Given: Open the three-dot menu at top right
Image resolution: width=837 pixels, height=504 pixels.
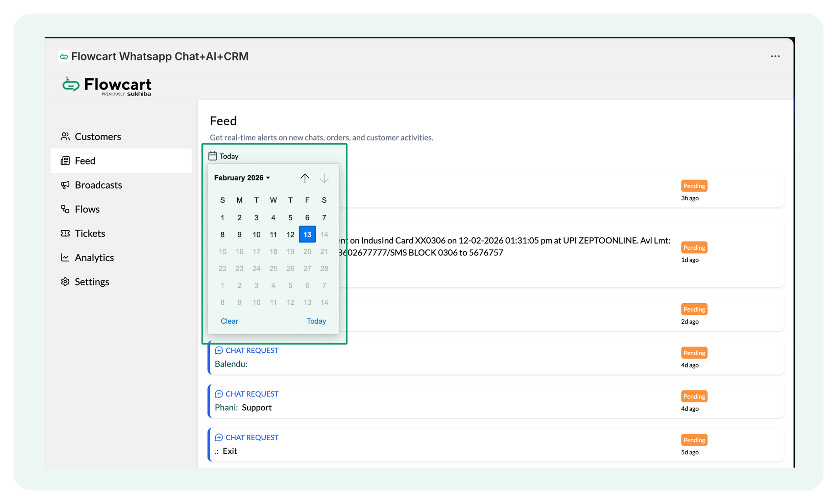Looking at the screenshot, I should click(775, 56).
